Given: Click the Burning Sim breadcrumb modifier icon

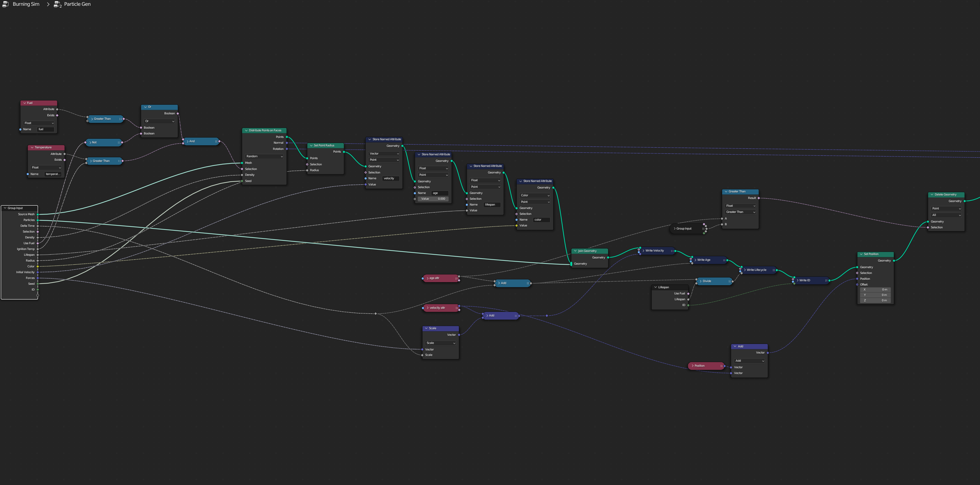Looking at the screenshot, I should point(5,4).
